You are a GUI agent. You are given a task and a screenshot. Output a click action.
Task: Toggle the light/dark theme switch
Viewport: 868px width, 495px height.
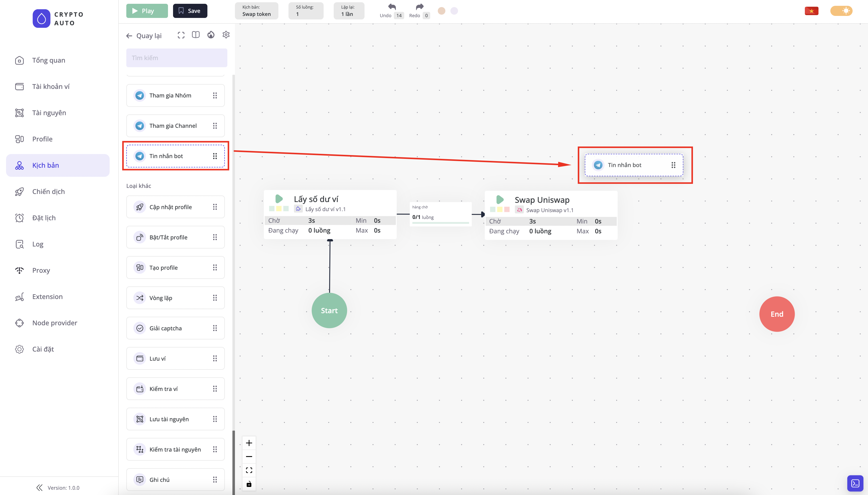coord(841,11)
